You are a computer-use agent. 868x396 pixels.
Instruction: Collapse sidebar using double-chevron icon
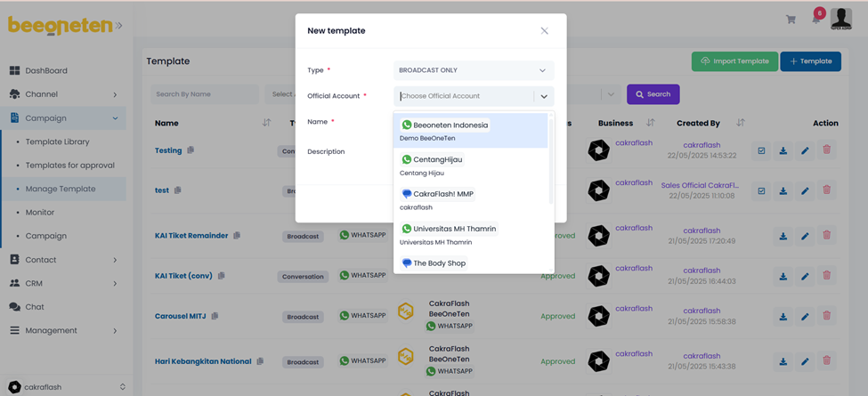click(118, 26)
